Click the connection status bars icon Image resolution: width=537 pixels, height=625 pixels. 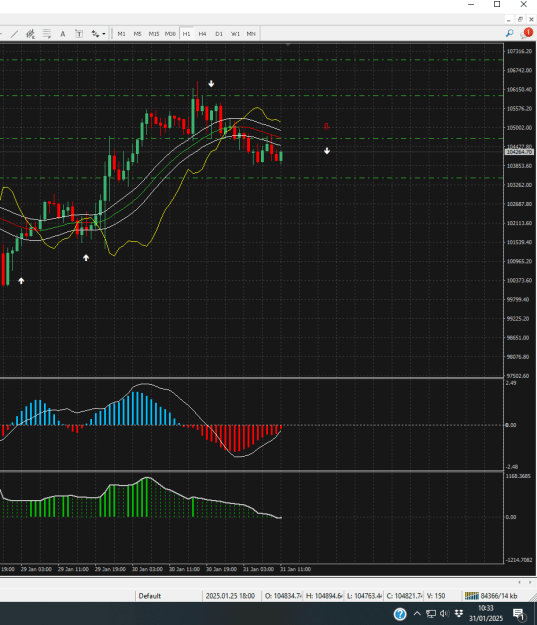(x=472, y=596)
